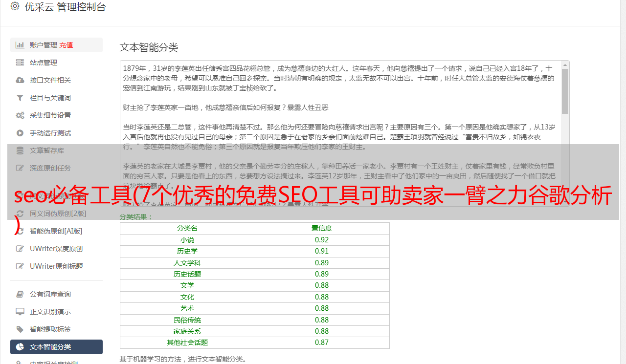Click the 优采云 管理控制台 header title

pos(65,7)
